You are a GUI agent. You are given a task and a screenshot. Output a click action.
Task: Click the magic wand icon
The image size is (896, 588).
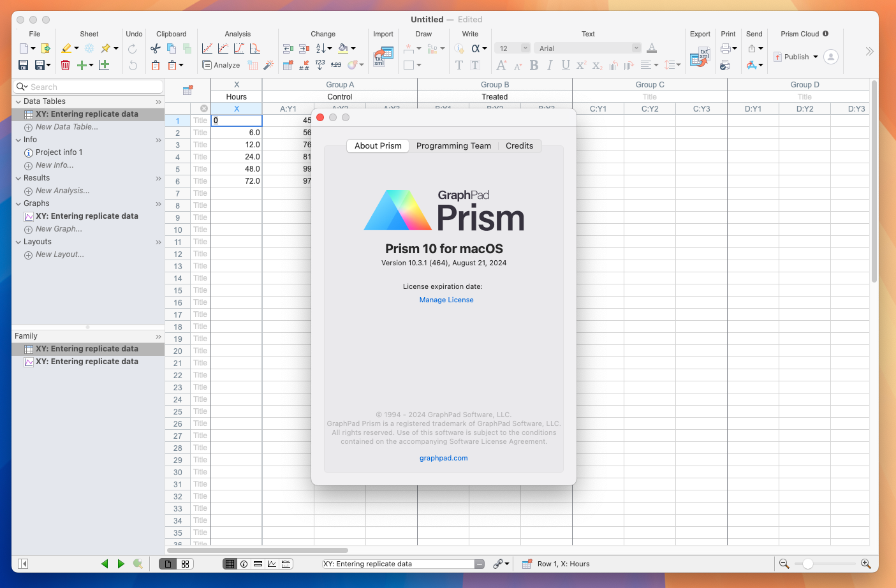[x=268, y=65]
